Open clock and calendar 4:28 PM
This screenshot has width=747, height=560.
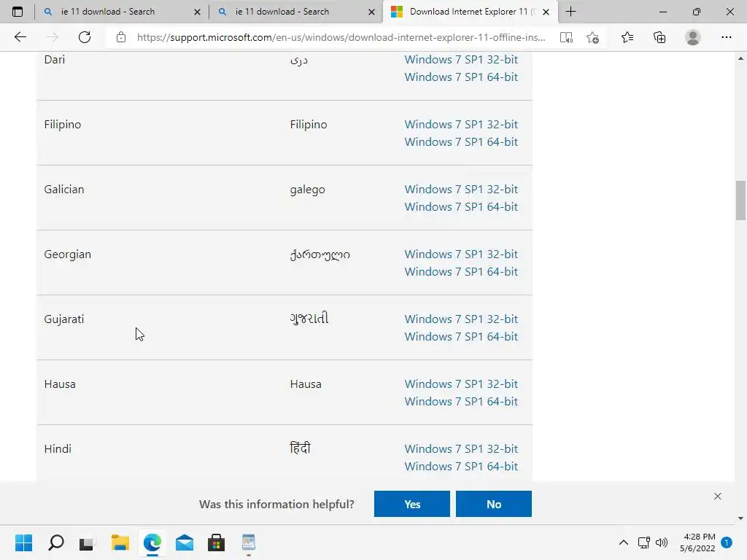click(697, 542)
